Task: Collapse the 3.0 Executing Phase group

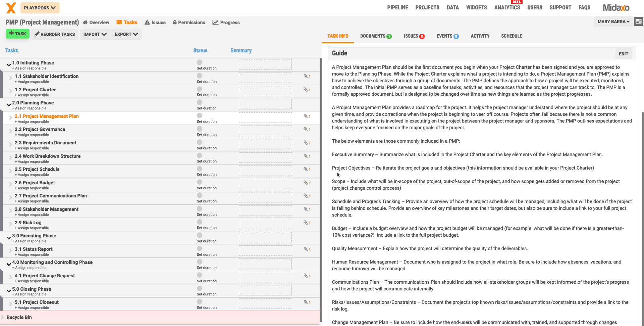Action: [x=9, y=238]
